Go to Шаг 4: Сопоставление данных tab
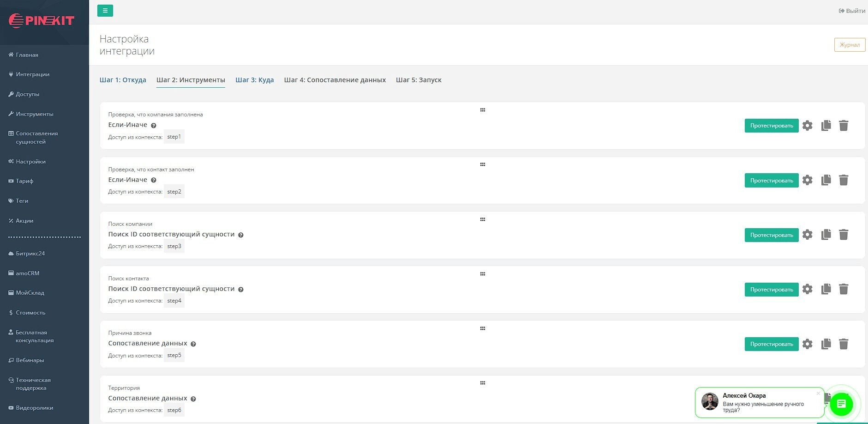Image resolution: width=868 pixels, height=424 pixels. click(x=335, y=80)
